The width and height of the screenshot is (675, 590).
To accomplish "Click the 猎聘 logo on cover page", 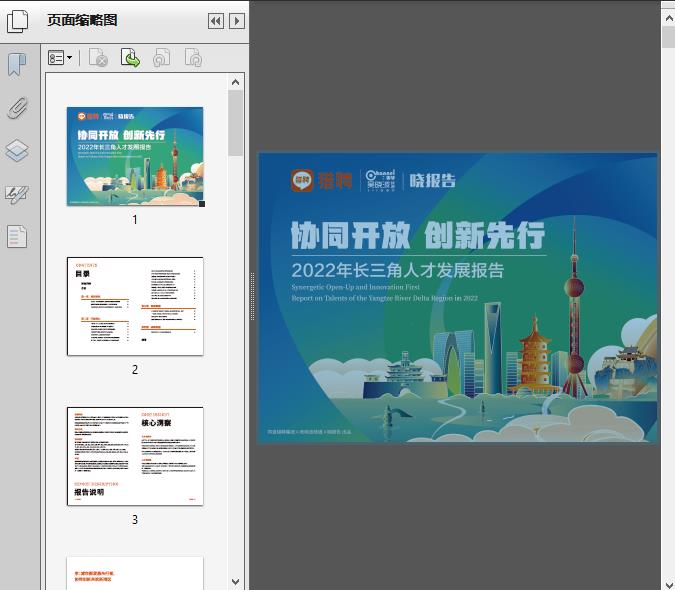I will (x=322, y=180).
